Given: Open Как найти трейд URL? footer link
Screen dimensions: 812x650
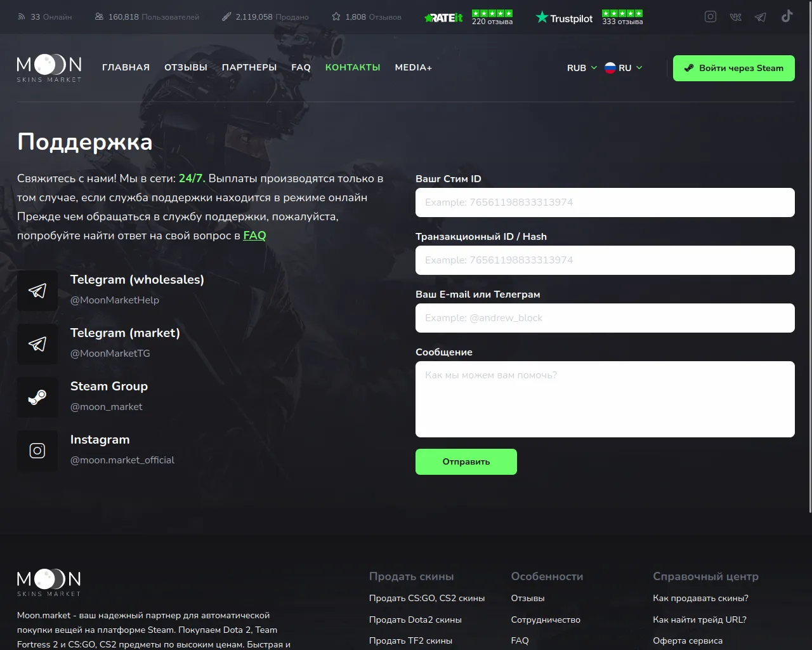Looking at the screenshot, I should coord(700,620).
